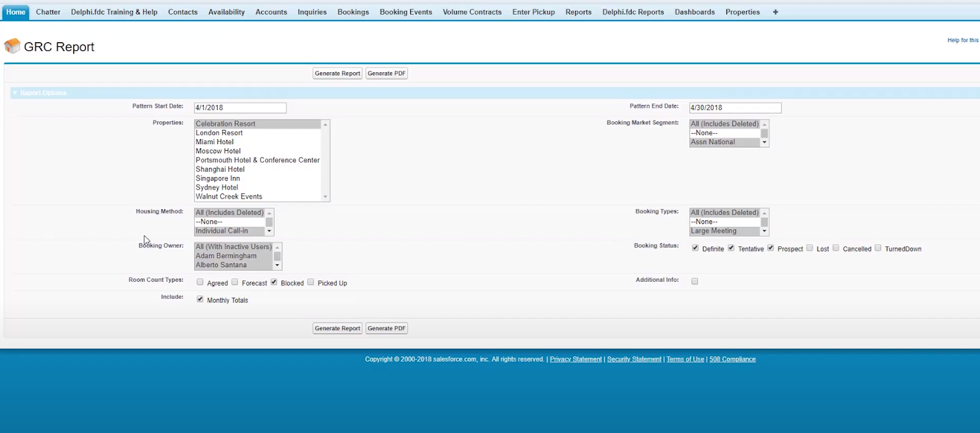Open the Reports tab
The width and height of the screenshot is (980, 433).
tap(579, 12)
